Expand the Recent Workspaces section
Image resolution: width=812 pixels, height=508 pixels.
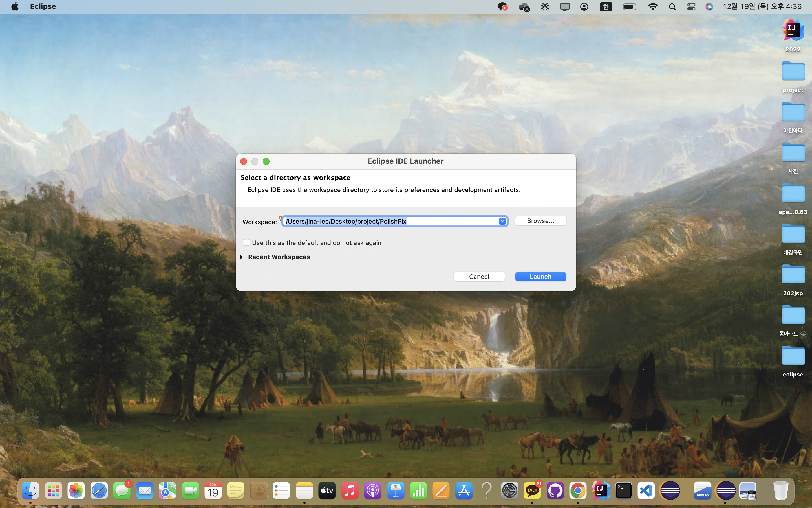click(x=242, y=257)
